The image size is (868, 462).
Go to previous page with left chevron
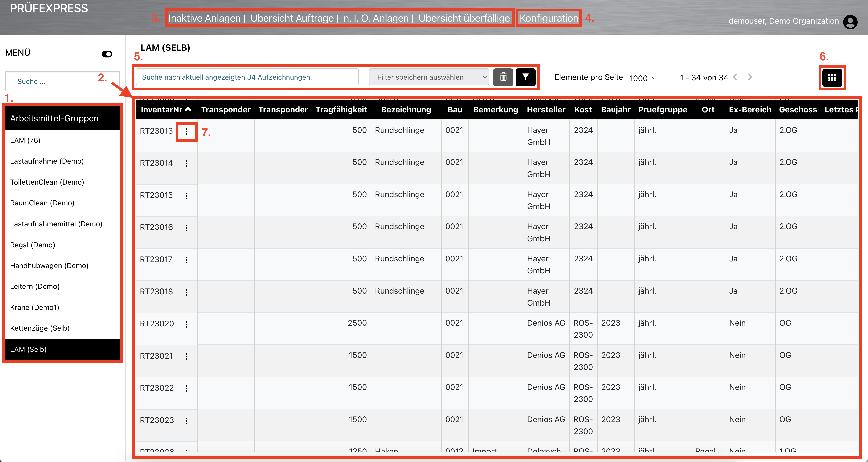point(736,77)
